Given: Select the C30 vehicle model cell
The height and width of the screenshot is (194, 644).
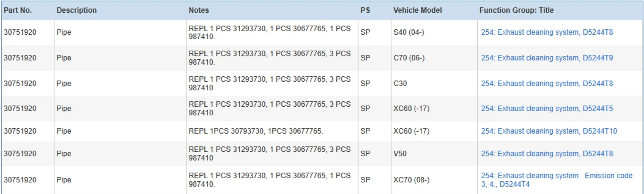Looking at the screenshot, I should (400, 84).
